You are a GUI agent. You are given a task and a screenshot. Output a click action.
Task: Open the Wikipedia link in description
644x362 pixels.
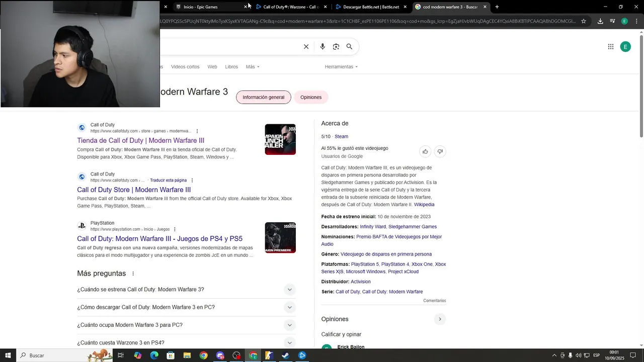pos(424,205)
